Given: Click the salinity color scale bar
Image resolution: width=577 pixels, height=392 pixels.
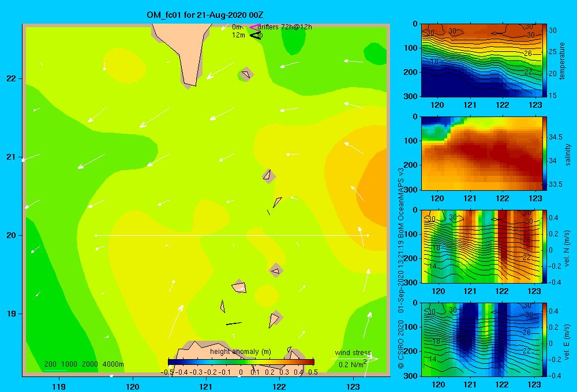Looking at the screenshot, I should point(545,153).
